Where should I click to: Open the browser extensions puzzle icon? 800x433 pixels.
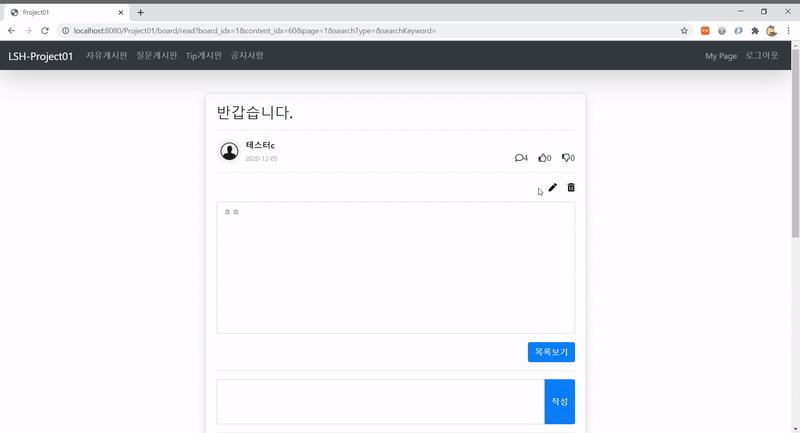(755, 31)
